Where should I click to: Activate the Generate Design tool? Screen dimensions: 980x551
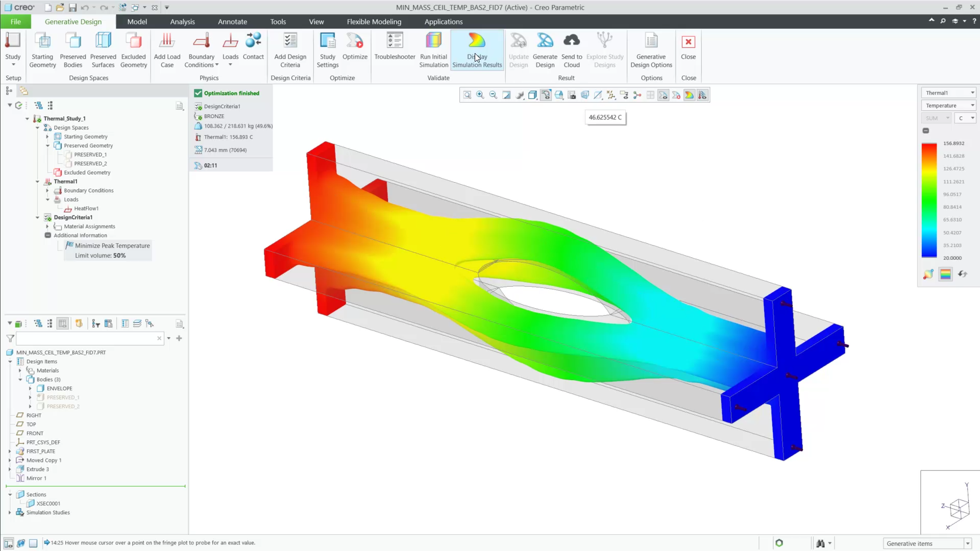(x=545, y=48)
